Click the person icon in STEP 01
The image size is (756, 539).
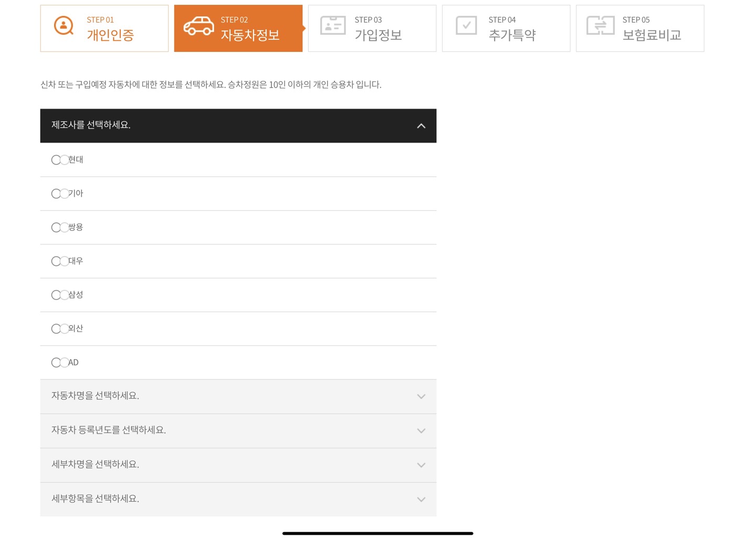pyautogui.click(x=64, y=26)
